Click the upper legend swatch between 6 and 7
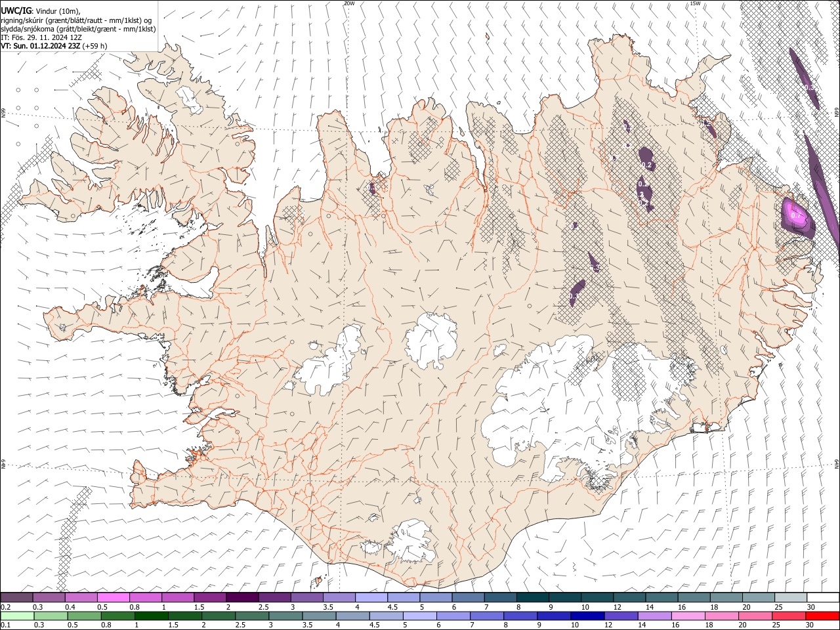This screenshot has width=840, height=630. (x=469, y=597)
